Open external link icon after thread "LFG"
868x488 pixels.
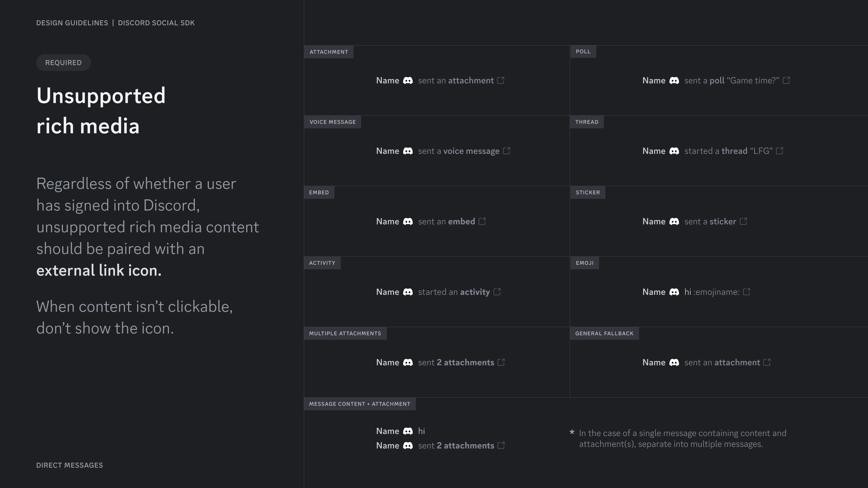click(x=779, y=151)
